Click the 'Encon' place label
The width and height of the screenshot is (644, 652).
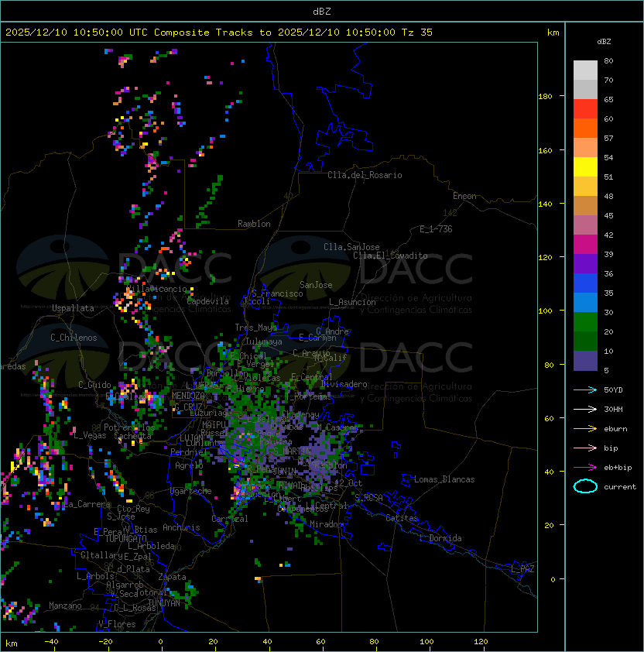pos(464,196)
